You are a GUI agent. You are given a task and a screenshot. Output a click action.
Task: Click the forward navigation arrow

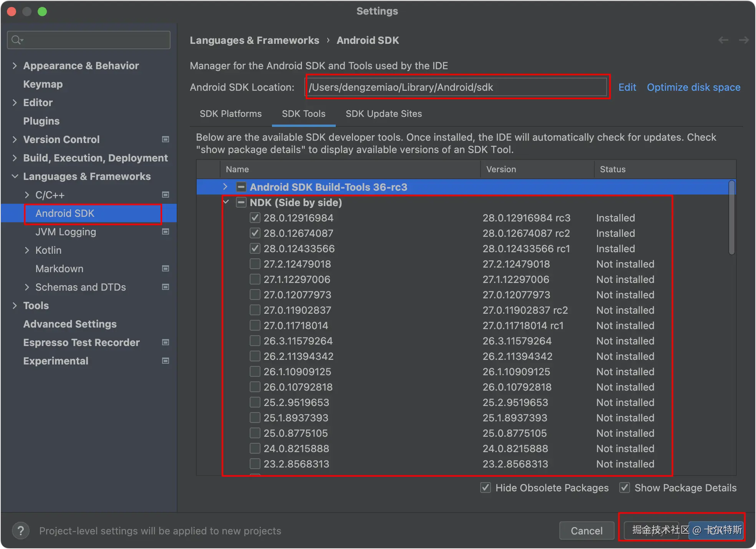click(744, 40)
